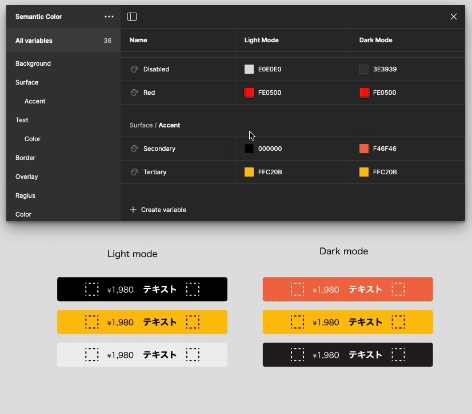Open the Text group

pyautogui.click(x=22, y=120)
